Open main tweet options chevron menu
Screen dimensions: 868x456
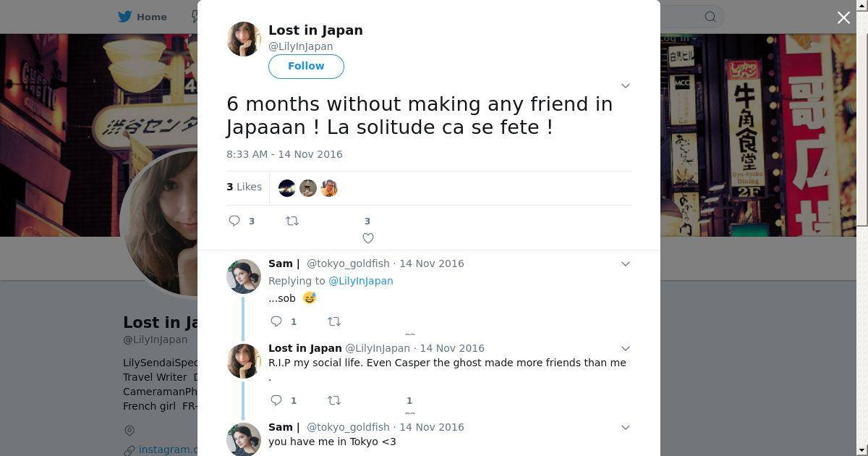point(626,85)
